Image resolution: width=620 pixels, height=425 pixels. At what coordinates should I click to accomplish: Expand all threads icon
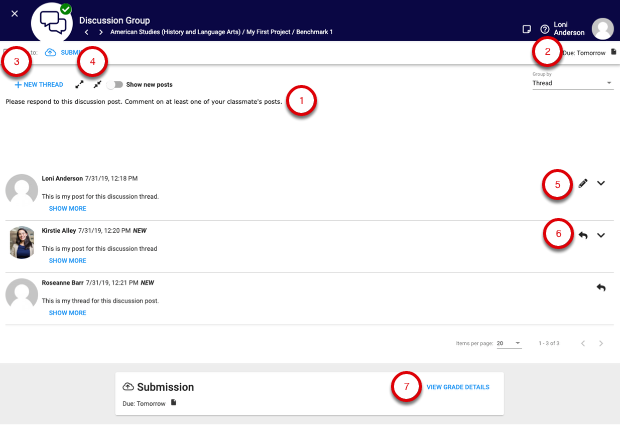tap(80, 85)
